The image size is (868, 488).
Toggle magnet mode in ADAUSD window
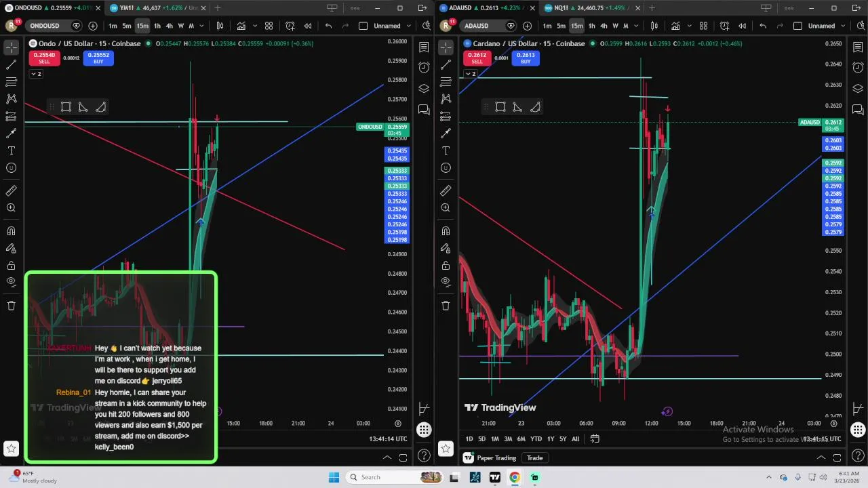446,231
